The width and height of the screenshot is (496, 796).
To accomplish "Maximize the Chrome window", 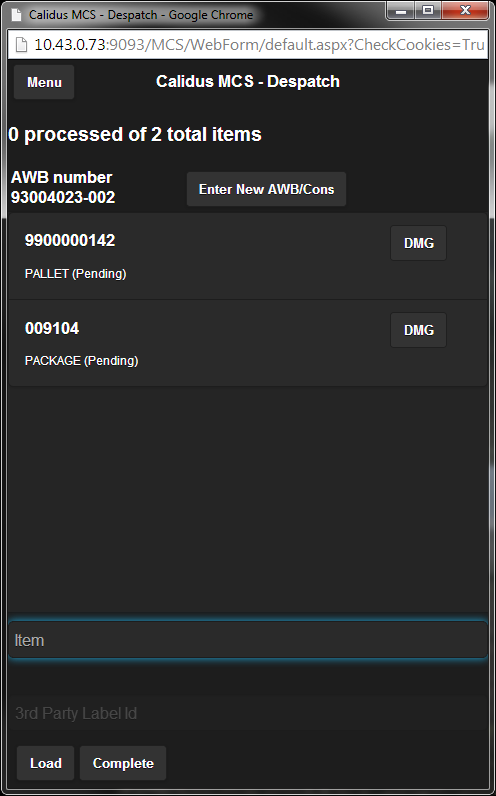I will click(428, 10).
